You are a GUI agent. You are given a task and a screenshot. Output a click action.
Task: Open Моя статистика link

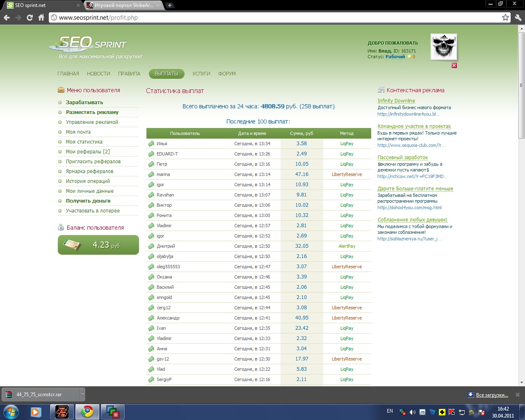pyautogui.click(x=84, y=142)
